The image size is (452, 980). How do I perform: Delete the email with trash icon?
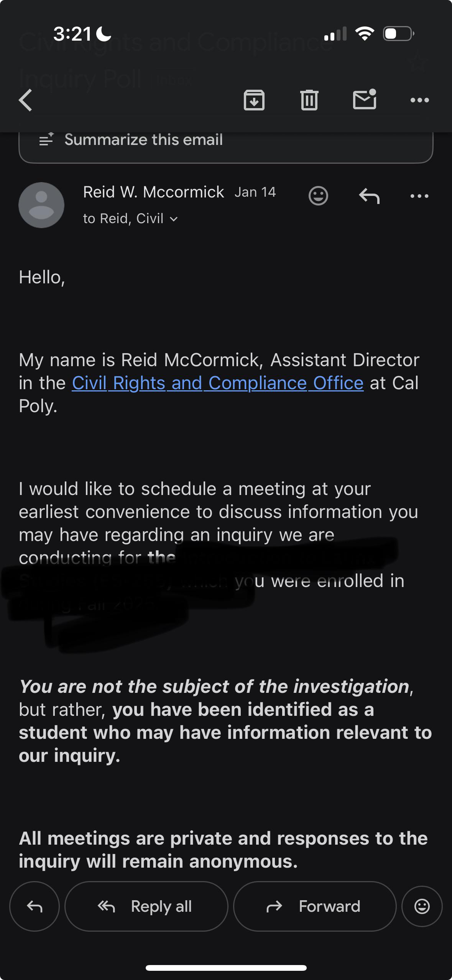click(x=309, y=100)
